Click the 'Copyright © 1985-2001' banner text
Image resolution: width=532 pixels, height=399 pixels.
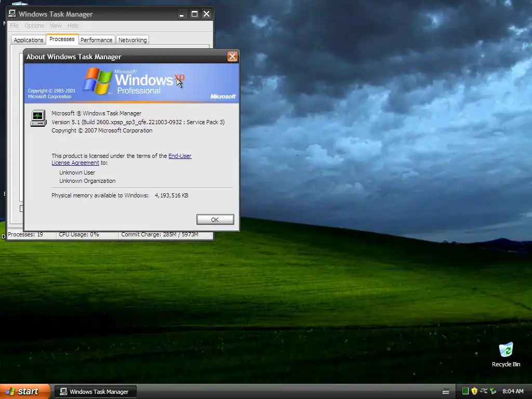point(51,90)
